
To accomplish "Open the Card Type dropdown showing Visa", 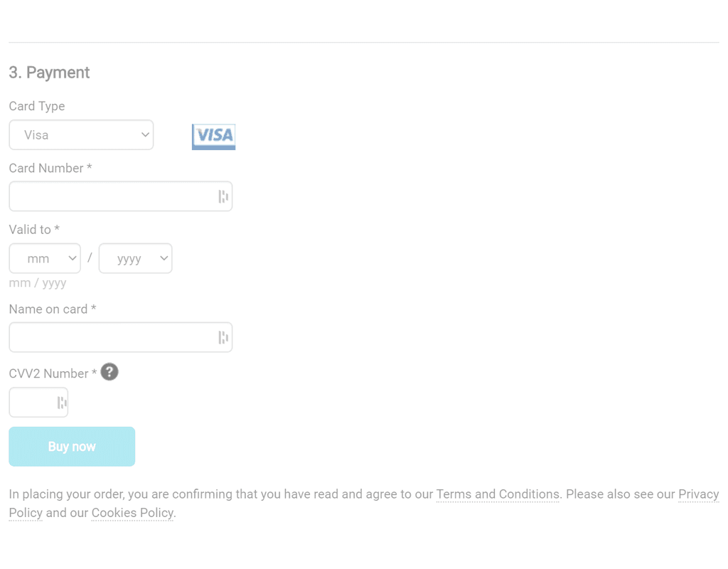I will [81, 135].
